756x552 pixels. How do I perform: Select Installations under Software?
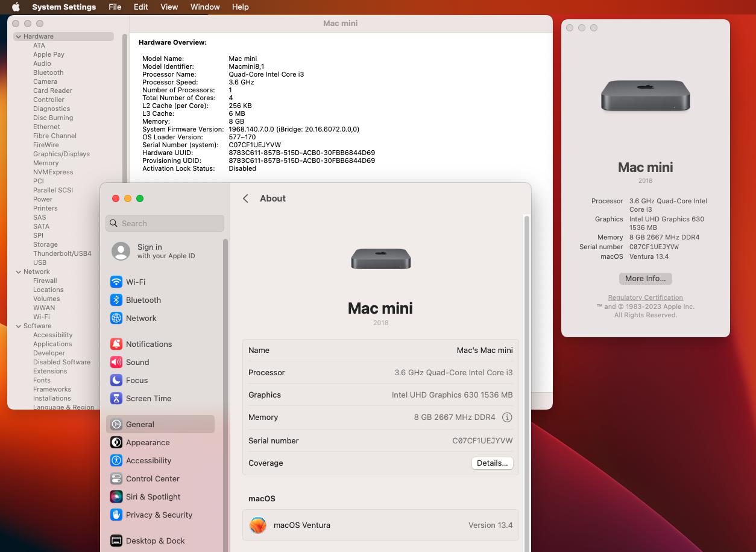click(52, 398)
